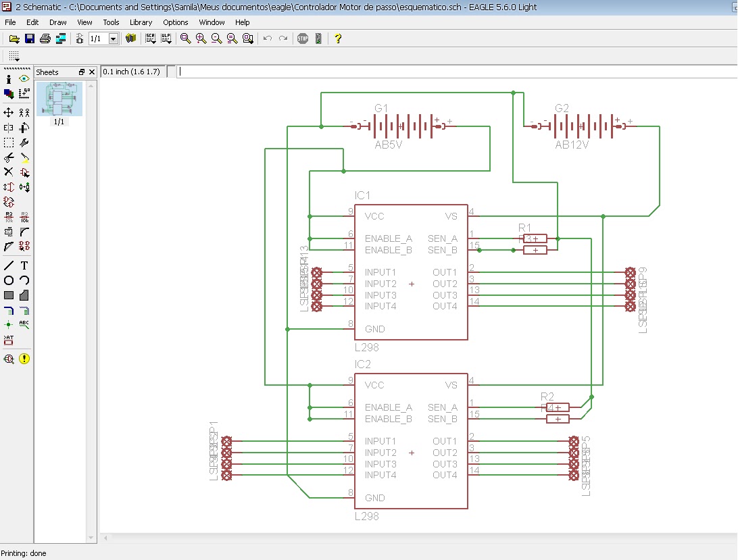Select the Value tool

coord(24,217)
